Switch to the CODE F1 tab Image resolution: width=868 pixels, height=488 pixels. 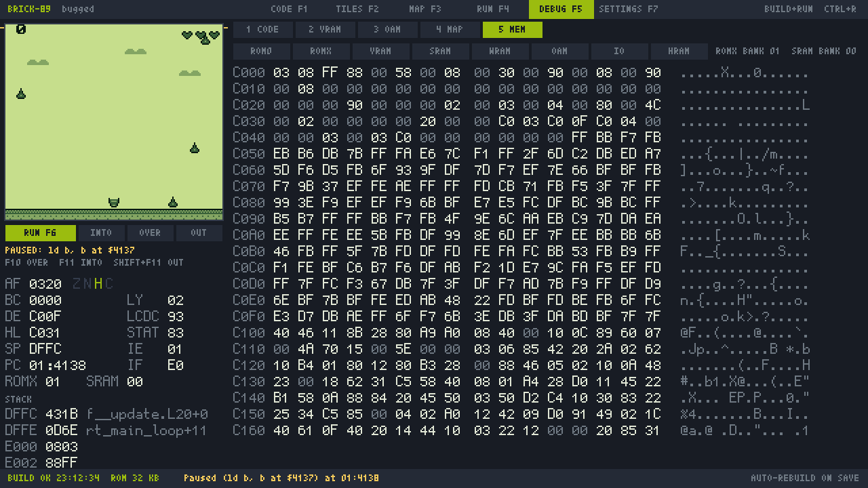pos(289,9)
